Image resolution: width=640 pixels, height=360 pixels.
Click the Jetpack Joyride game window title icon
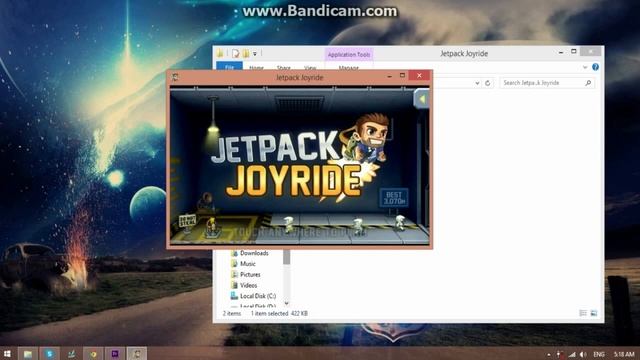[175, 77]
